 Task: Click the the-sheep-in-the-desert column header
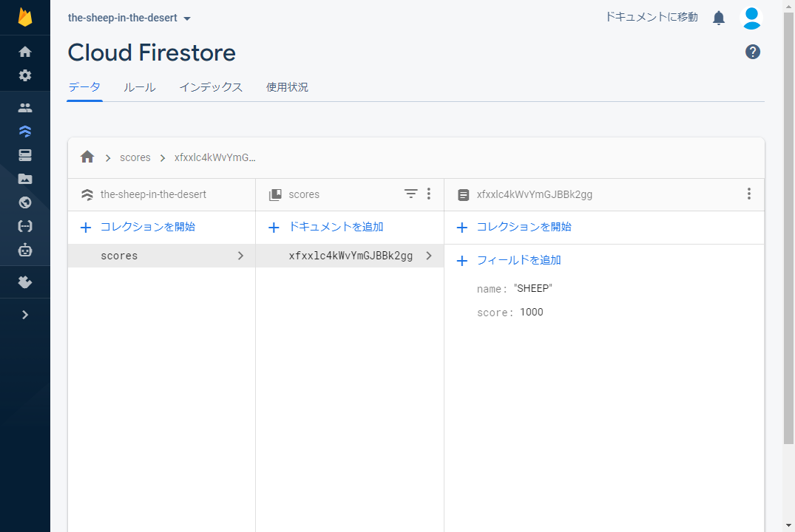click(x=153, y=194)
